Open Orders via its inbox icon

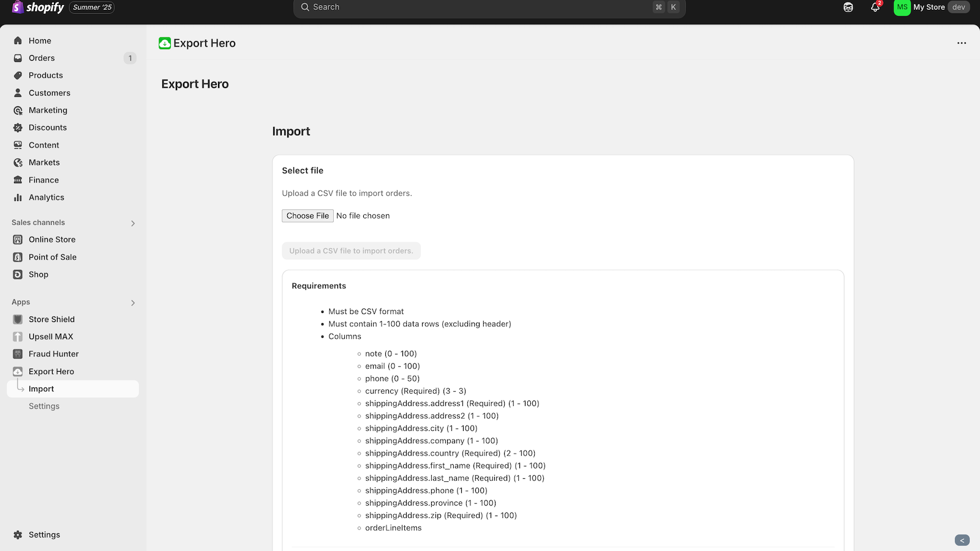pyautogui.click(x=18, y=58)
